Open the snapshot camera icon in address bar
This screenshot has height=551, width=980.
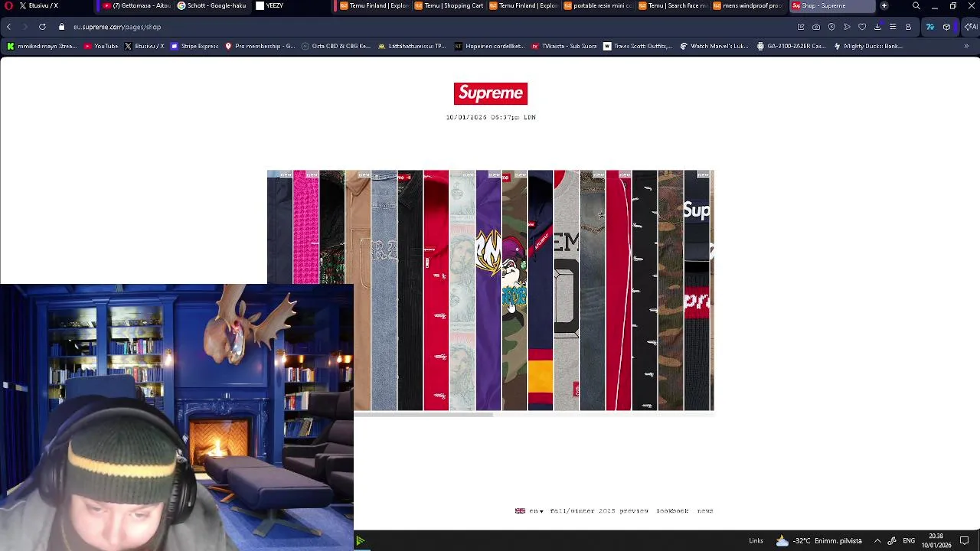[816, 27]
